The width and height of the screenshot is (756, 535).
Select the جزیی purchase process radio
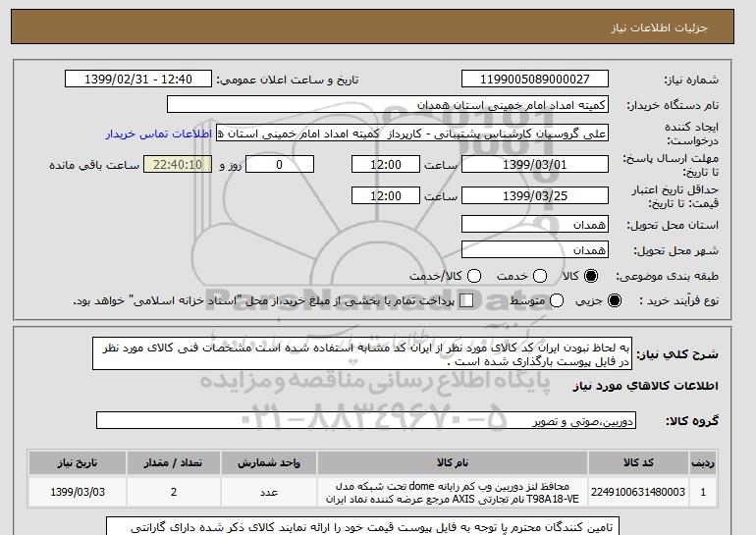(x=615, y=300)
